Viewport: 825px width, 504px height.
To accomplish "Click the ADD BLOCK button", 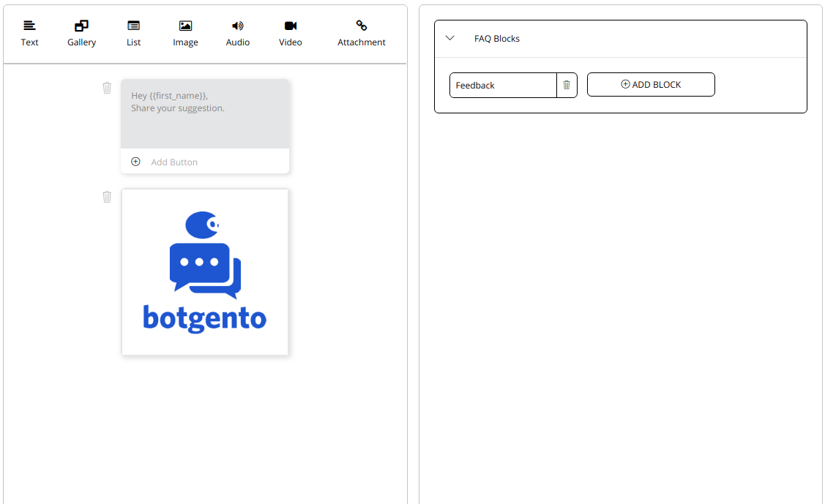I will (651, 85).
